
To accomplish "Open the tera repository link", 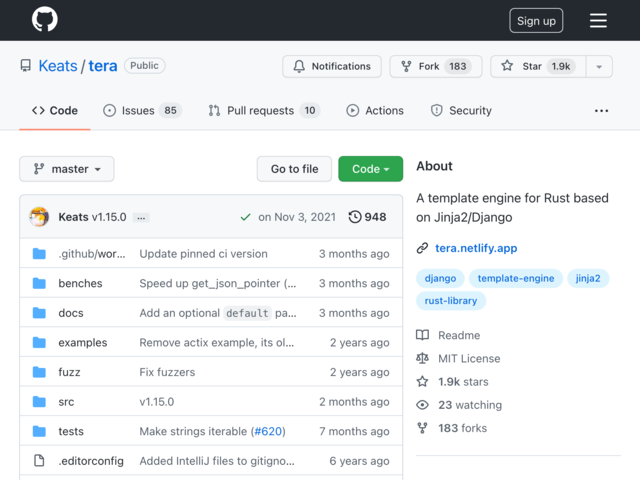I will tap(103, 66).
